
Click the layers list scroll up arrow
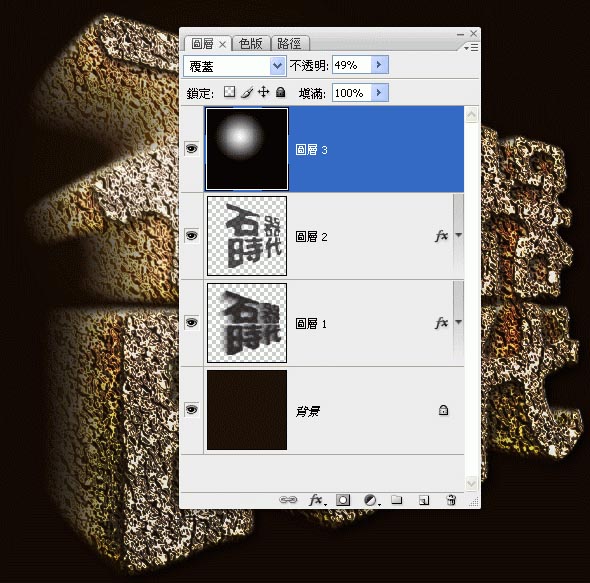(x=471, y=114)
